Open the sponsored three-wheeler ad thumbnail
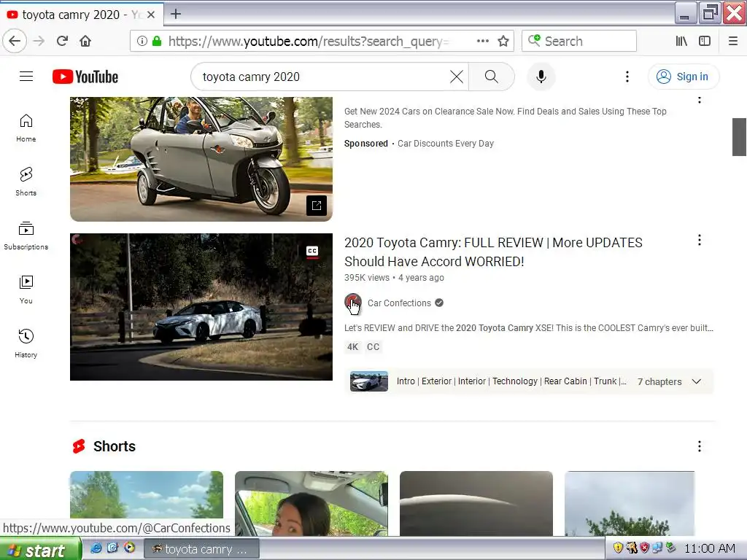This screenshot has height=560, width=747. [201, 159]
